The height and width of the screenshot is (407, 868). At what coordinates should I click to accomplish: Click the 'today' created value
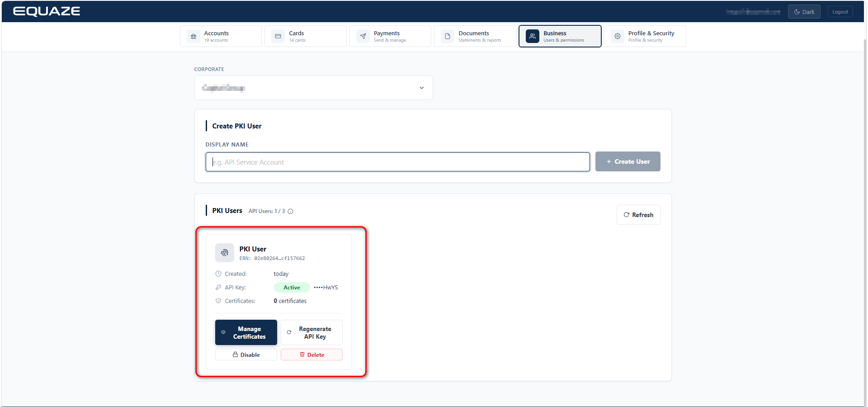coord(281,274)
